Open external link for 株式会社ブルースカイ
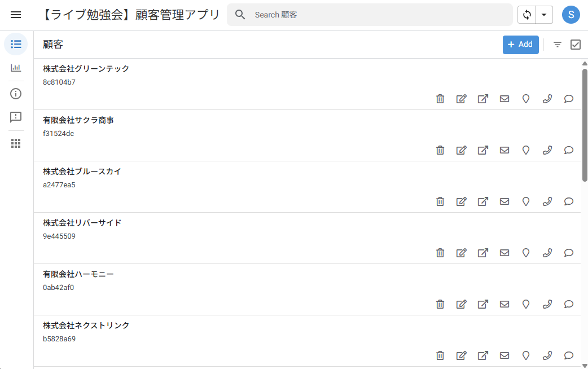Viewport: 588px width, 369px height. pos(482,201)
